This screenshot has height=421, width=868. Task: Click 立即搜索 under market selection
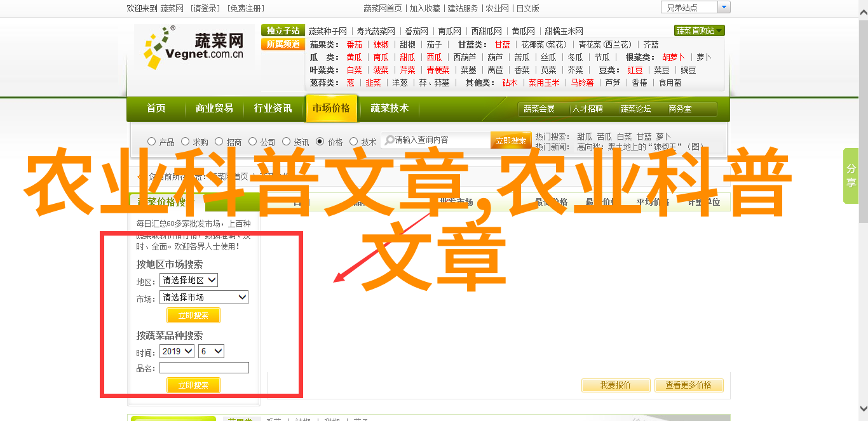pyautogui.click(x=193, y=316)
